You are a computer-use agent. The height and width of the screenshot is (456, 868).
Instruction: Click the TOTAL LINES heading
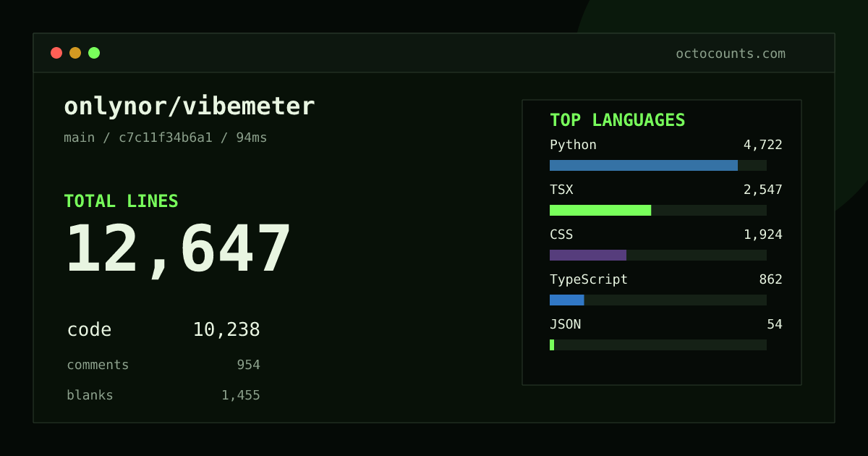pos(121,201)
